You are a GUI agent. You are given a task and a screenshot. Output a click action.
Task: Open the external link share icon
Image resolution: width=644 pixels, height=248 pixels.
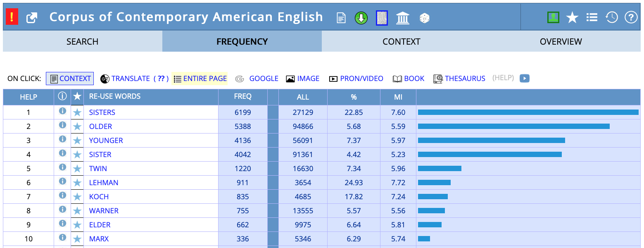tap(32, 17)
